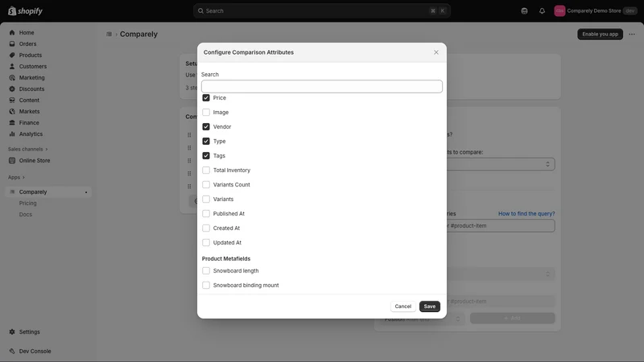This screenshot has height=362, width=644.
Task: Click the icon left of the bell
Action: tap(525, 11)
